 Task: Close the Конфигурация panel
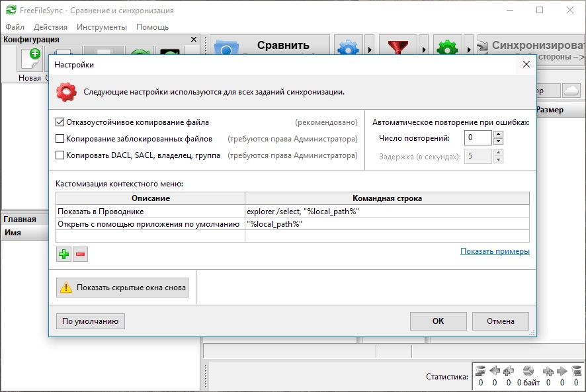(x=194, y=39)
